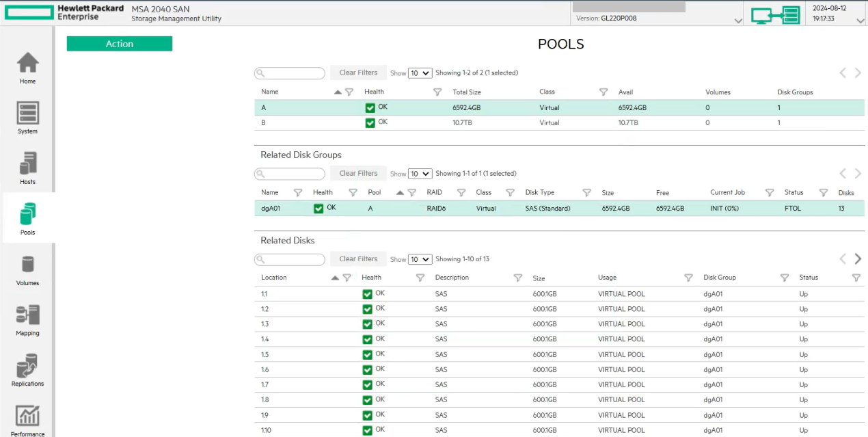Filter Disk Groups by Disk Type column

[586, 193]
